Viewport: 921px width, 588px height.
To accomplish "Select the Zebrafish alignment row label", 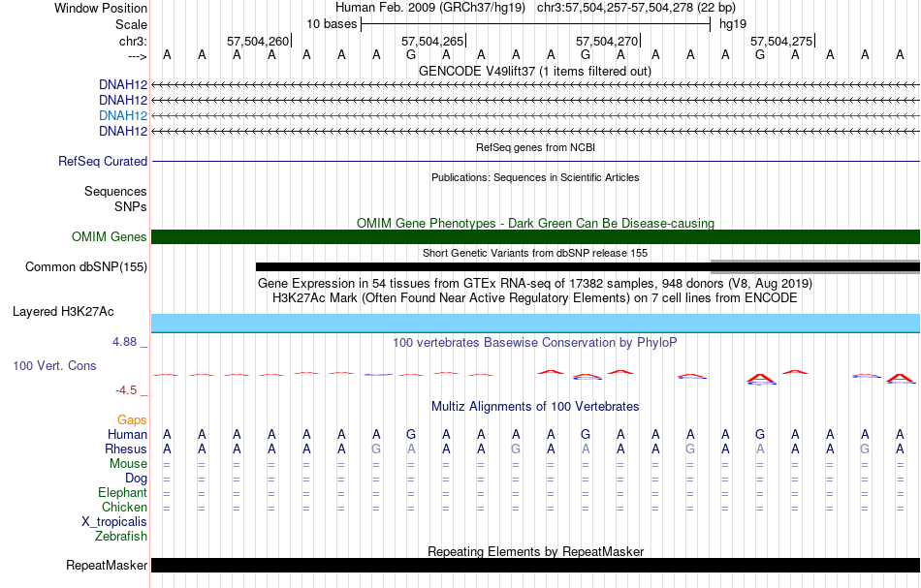I will pos(121,536).
